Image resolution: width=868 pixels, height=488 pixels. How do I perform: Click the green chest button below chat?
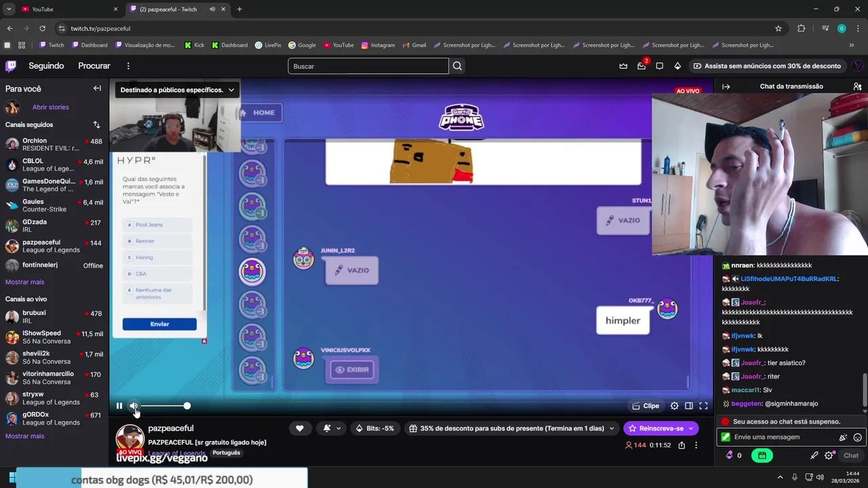coord(762,455)
